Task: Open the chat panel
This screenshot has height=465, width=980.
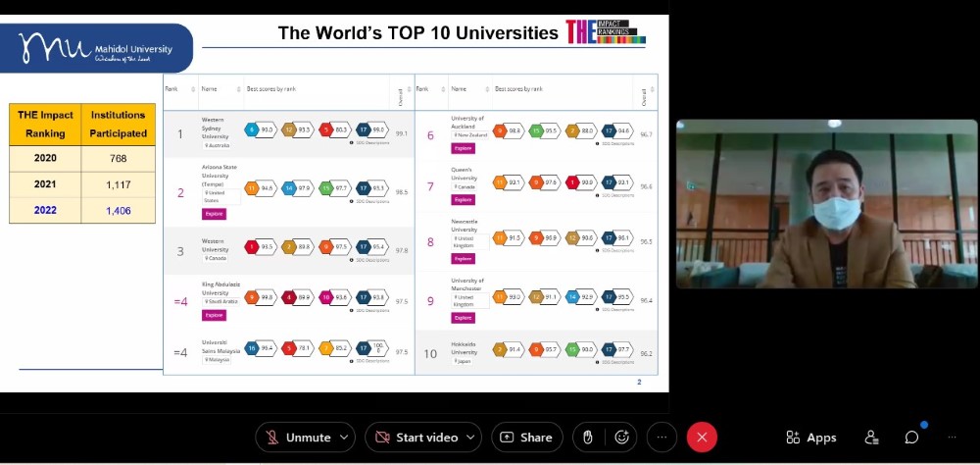Action: coord(911,438)
